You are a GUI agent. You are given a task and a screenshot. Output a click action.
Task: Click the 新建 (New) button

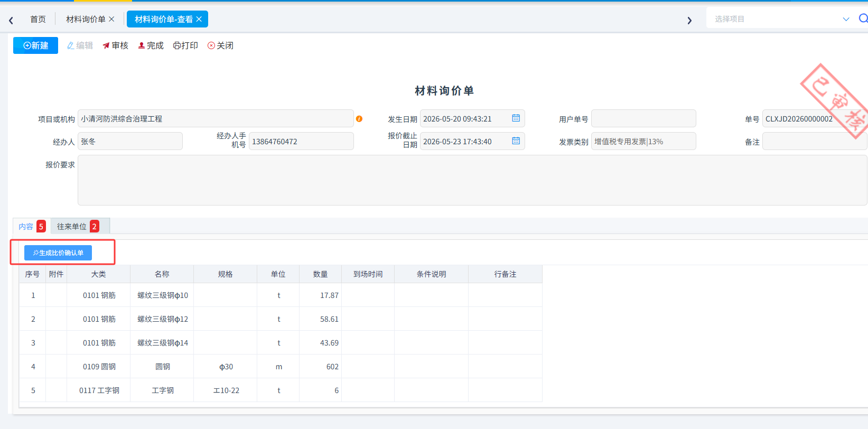pyautogui.click(x=35, y=45)
